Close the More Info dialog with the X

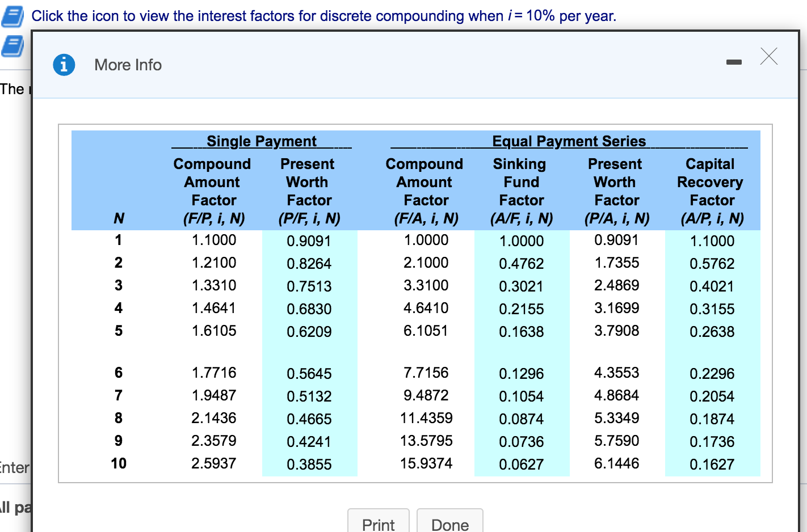pyautogui.click(x=769, y=56)
